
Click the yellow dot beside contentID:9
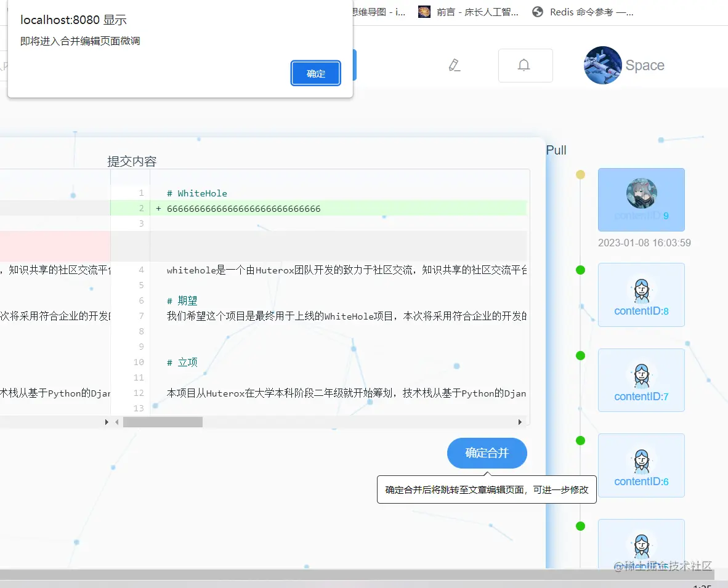coord(580,174)
